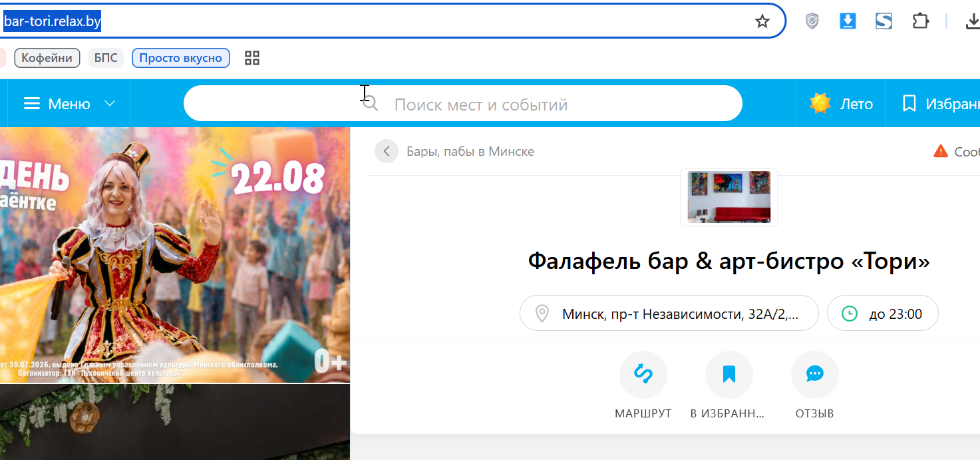Open the dark floral banner below

pos(175,422)
